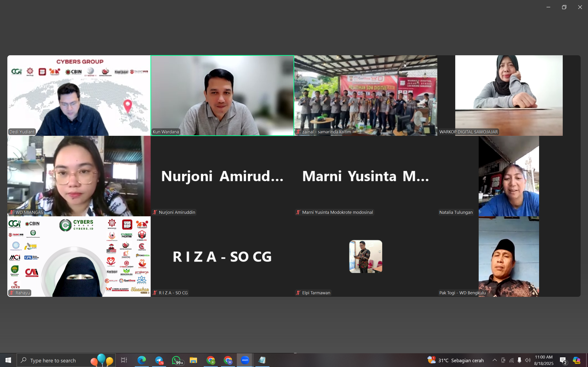The image size is (588, 367).
Task: Click the tray microphone icon
Action: pyautogui.click(x=520, y=360)
